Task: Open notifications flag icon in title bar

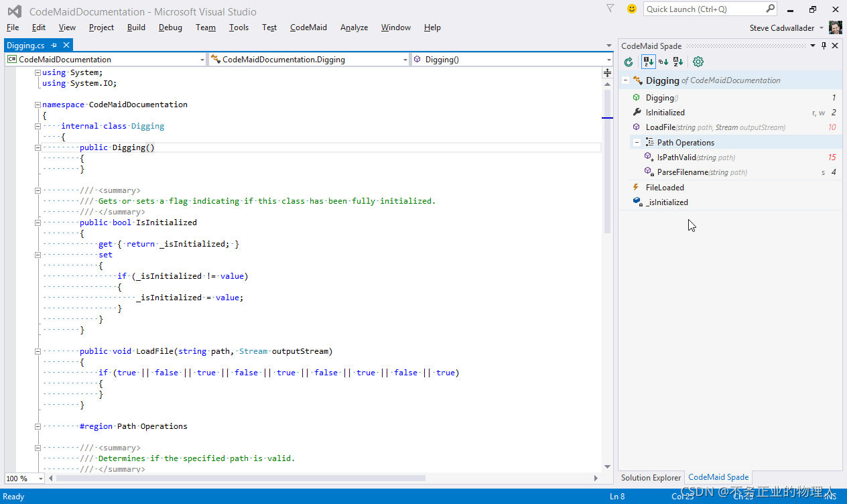Action: (x=610, y=9)
